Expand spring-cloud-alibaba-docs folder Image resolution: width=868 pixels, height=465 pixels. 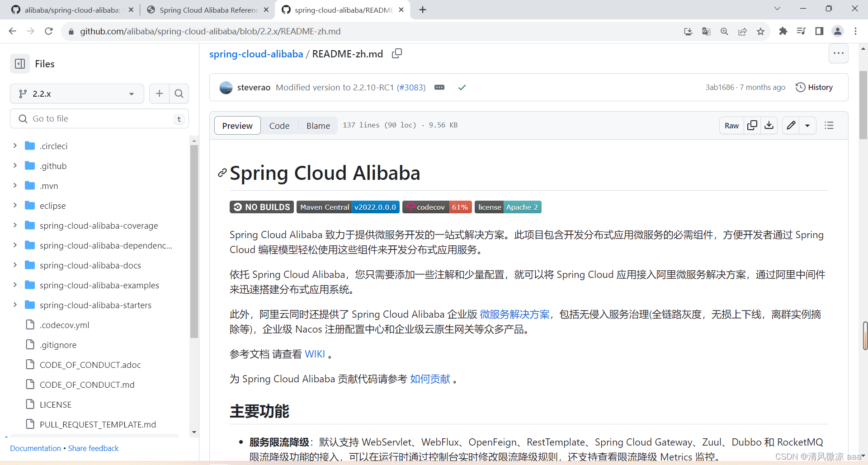point(15,265)
